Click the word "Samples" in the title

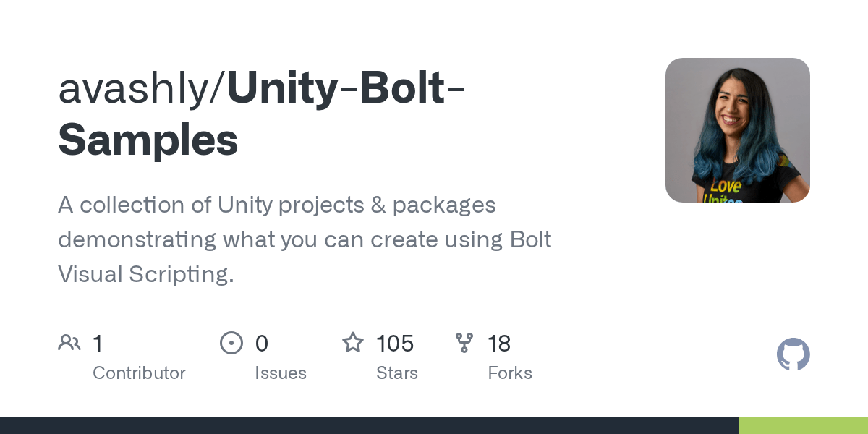[x=148, y=140]
